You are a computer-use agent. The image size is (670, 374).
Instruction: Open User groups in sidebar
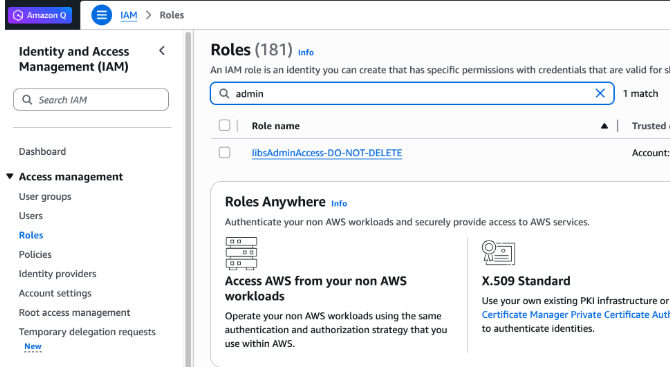45,197
